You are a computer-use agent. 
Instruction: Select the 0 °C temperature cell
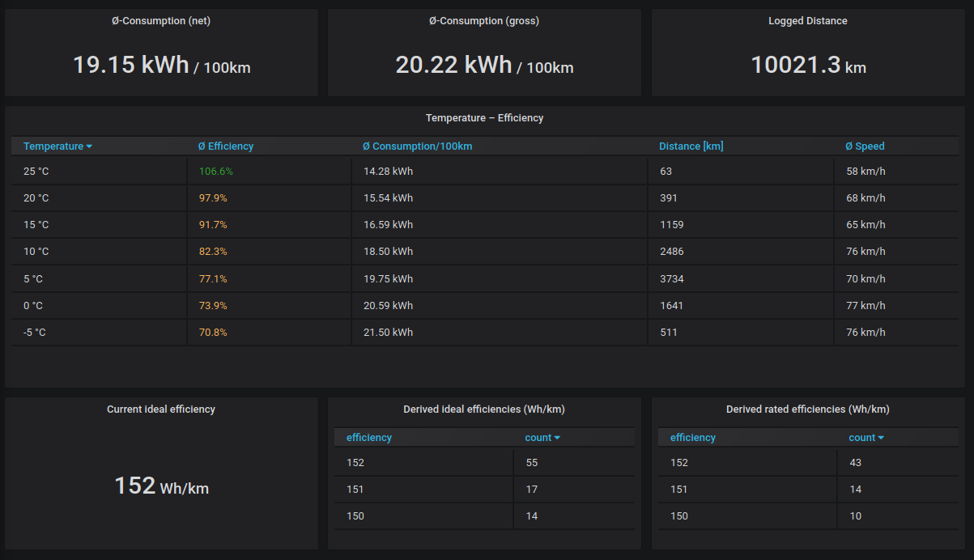tap(99, 305)
